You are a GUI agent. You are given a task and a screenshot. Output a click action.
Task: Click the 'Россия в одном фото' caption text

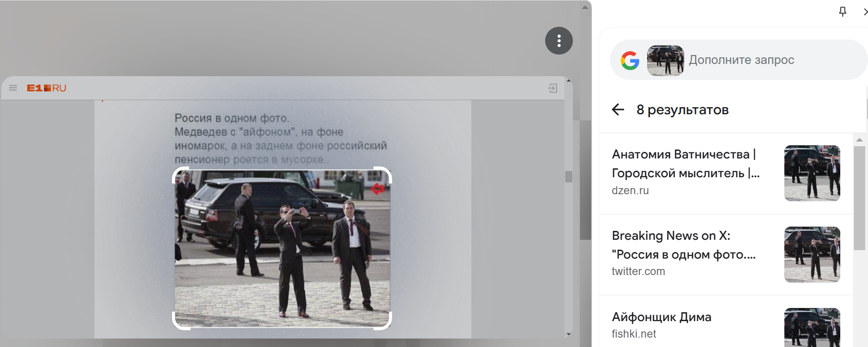click(232, 118)
